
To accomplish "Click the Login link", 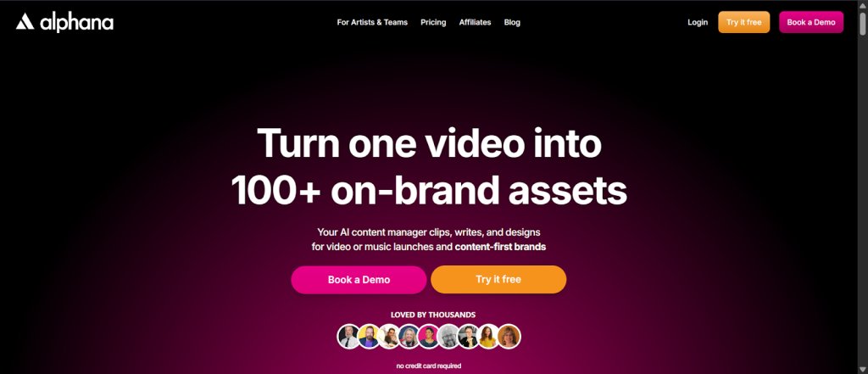I will click(698, 23).
